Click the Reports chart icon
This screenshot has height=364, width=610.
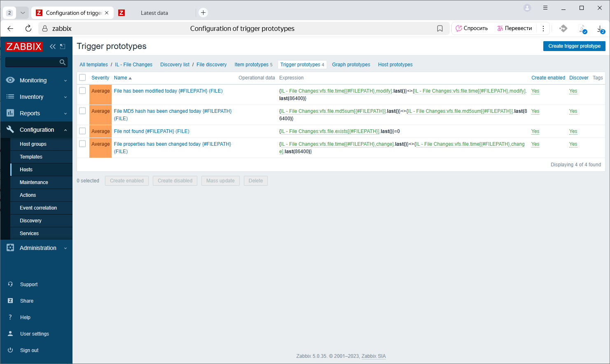(10, 113)
